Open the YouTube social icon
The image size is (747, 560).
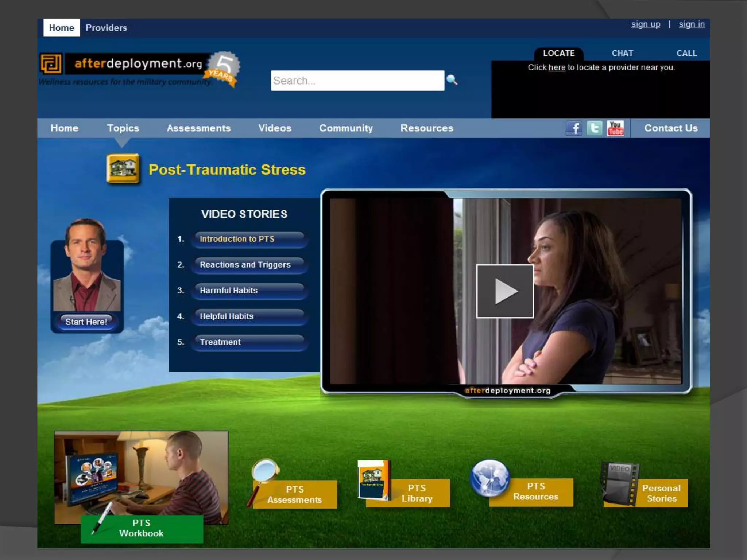pos(615,128)
